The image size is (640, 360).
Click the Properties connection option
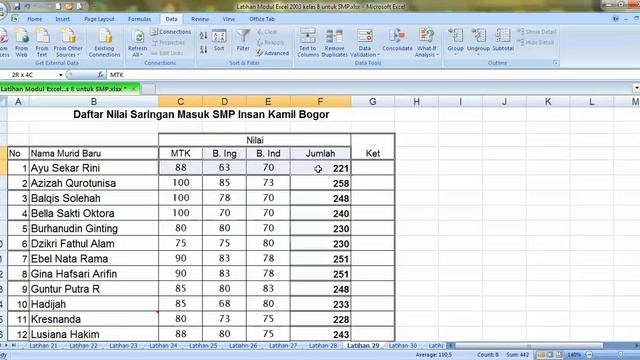click(168, 42)
